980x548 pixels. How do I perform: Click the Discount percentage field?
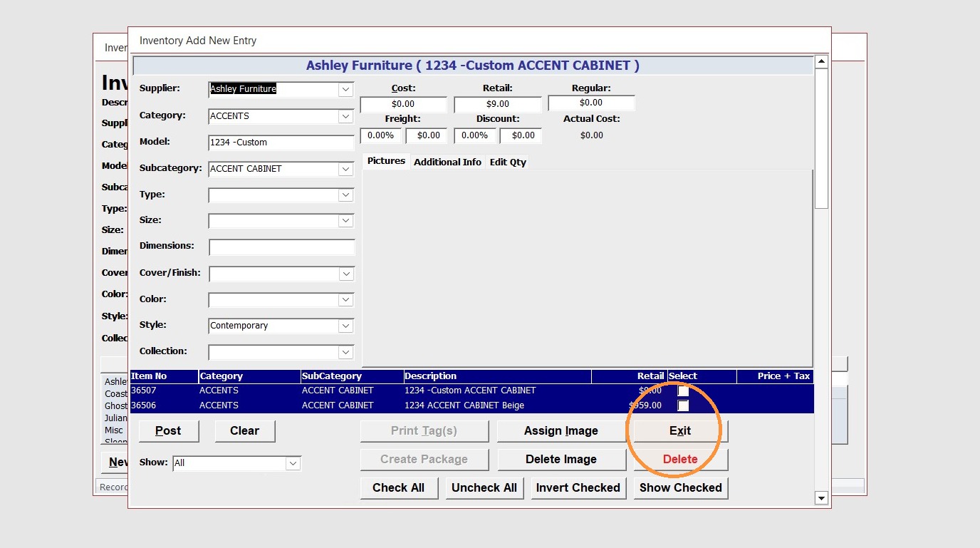[474, 135]
